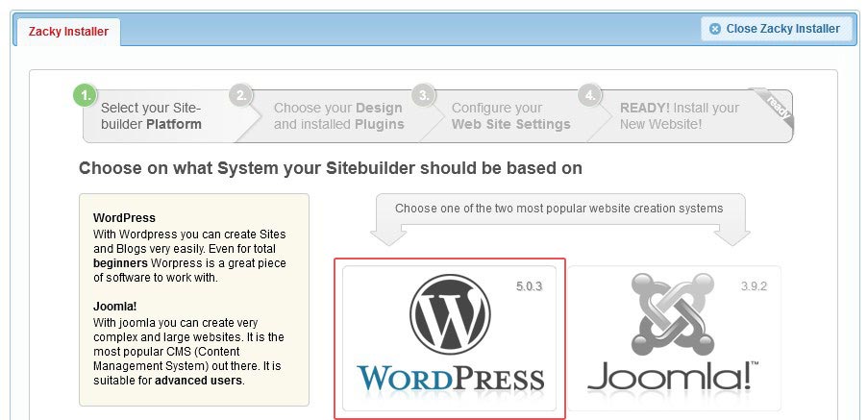
Task: Click the WORDPRESS wordmark text on card
Action: [x=450, y=379]
